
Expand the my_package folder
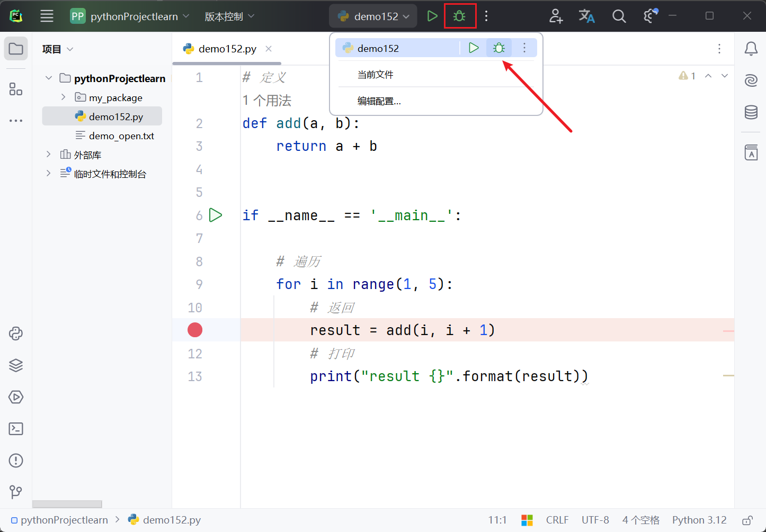64,97
